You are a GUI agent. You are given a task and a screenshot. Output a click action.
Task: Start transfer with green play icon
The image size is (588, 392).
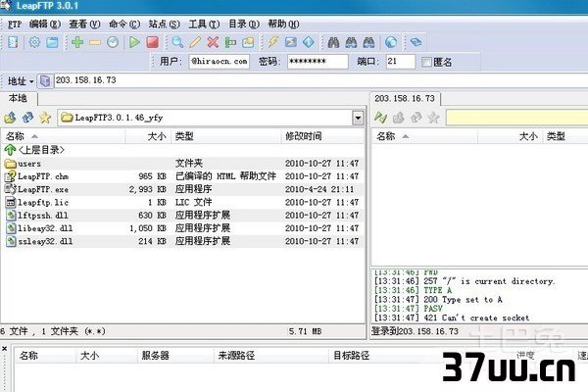[x=134, y=42]
